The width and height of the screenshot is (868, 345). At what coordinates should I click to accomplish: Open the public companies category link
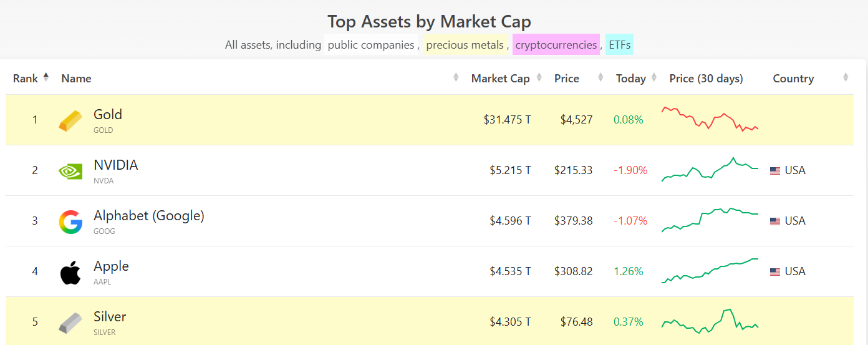pyautogui.click(x=371, y=45)
